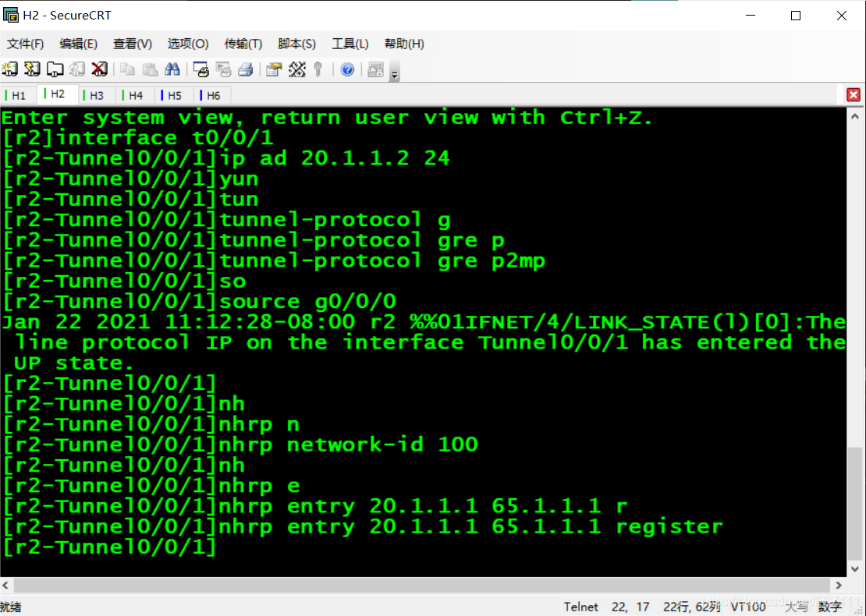Minimize the SecureCRT window

(750, 16)
